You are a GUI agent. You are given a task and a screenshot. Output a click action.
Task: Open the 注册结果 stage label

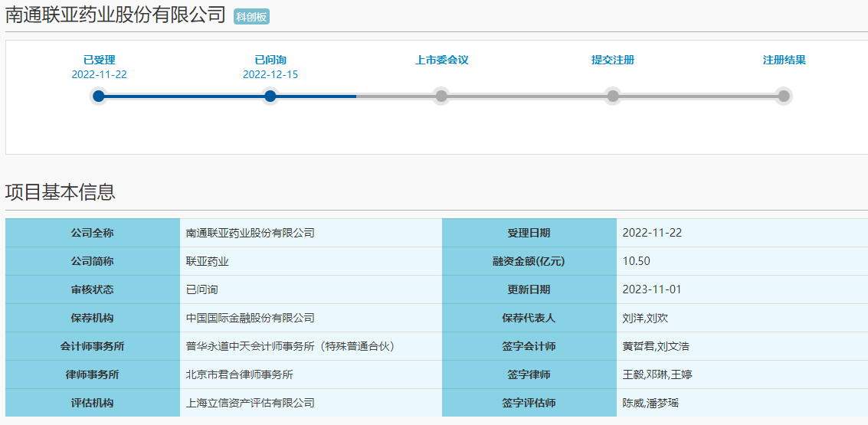coord(784,60)
